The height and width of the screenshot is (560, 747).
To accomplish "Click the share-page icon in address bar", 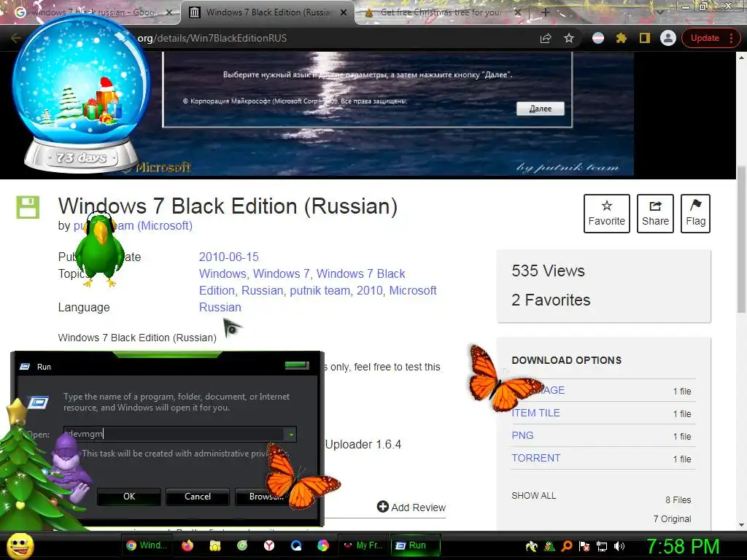I will pyautogui.click(x=546, y=38).
